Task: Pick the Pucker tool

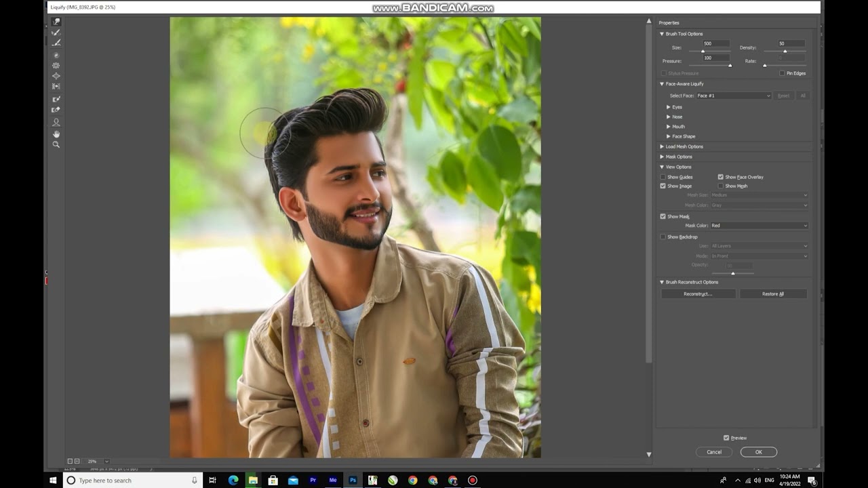Action: [56, 66]
